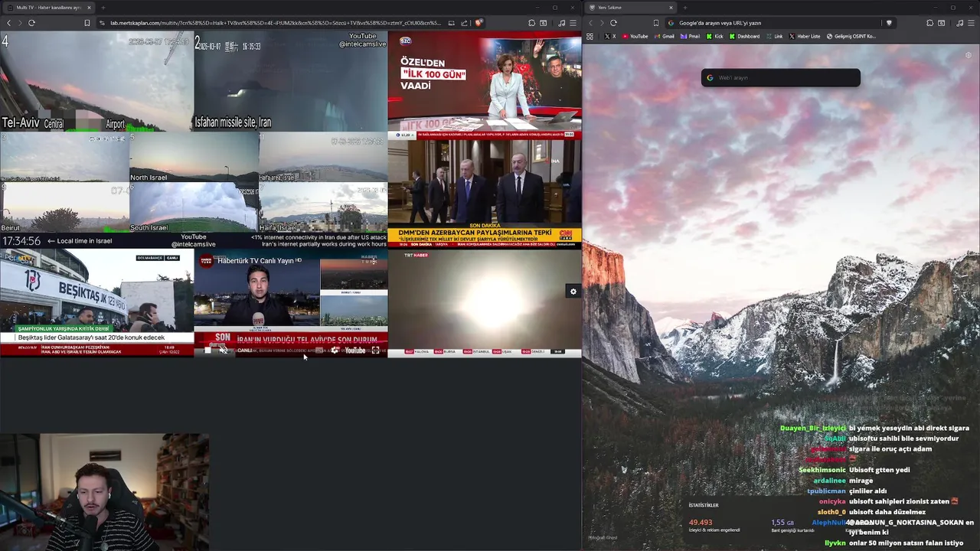The width and height of the screenshot is (980, 551).
Task: Select the Haifa, Israel camera tile
Action: coord(323,207)
